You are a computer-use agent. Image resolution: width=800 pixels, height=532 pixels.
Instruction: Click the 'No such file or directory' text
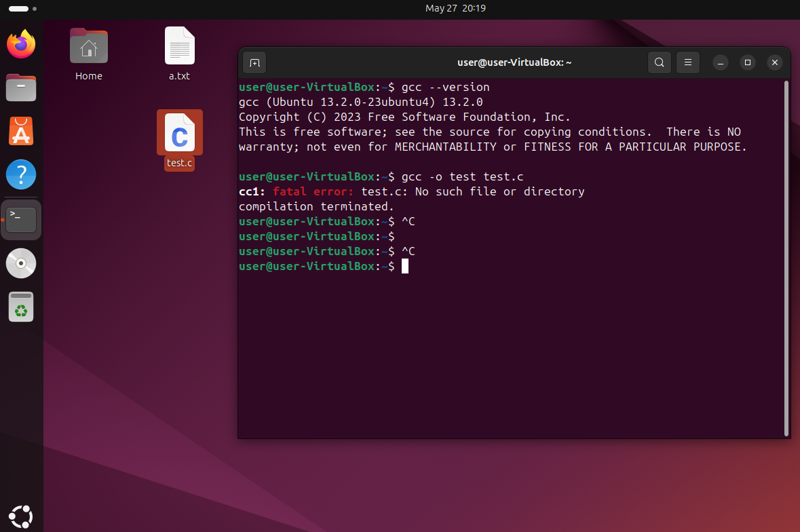click(x=500, y=192)
